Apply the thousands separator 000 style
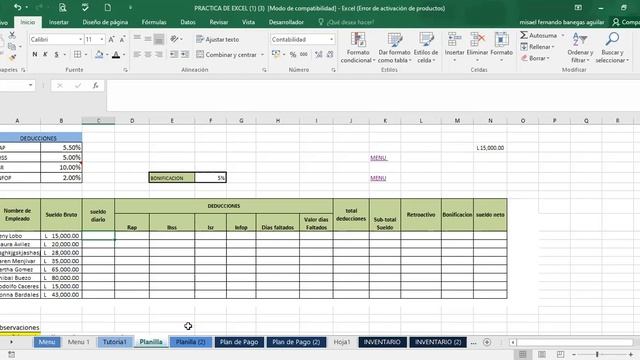Image resolution: width=640 pixels, height=360 pixels. point(304,54)
